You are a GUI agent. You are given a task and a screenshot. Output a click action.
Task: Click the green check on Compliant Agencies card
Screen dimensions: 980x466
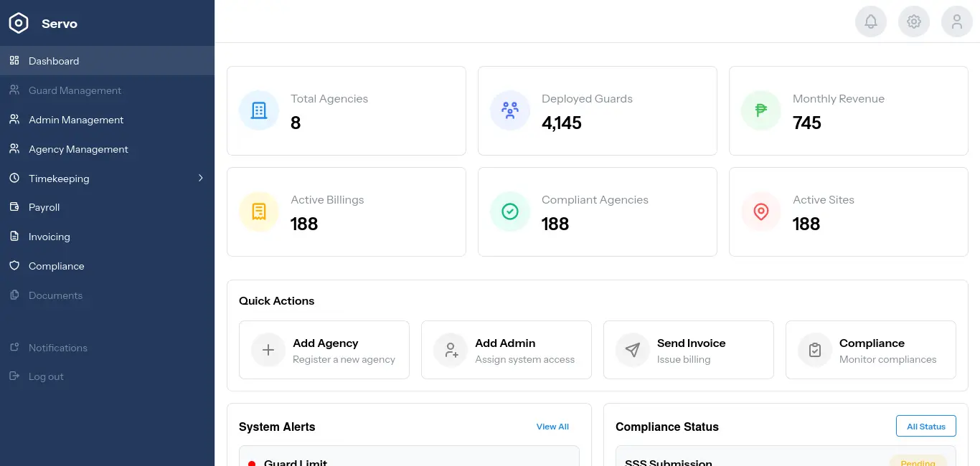(510, 211)
